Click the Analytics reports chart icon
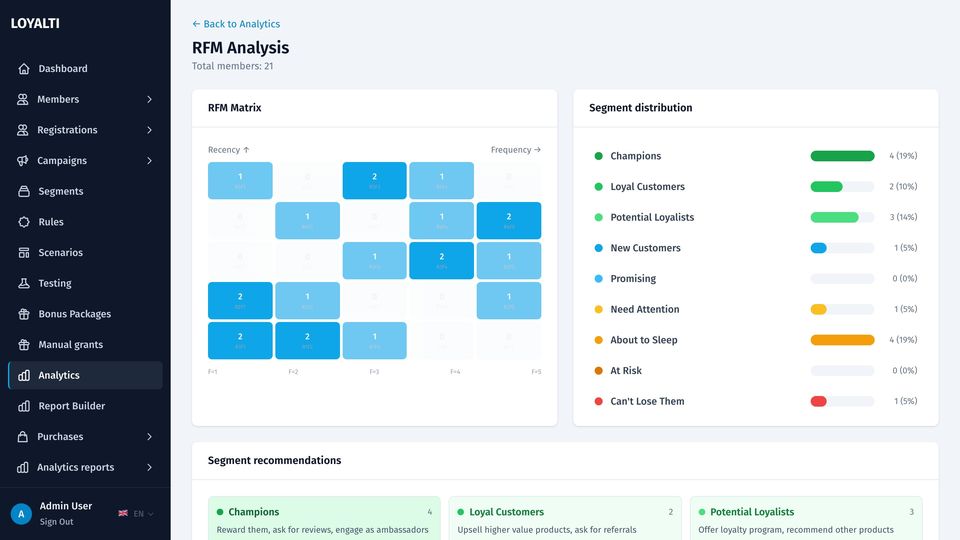This screenshot has height=540, width=960. [x=23, y=467]
